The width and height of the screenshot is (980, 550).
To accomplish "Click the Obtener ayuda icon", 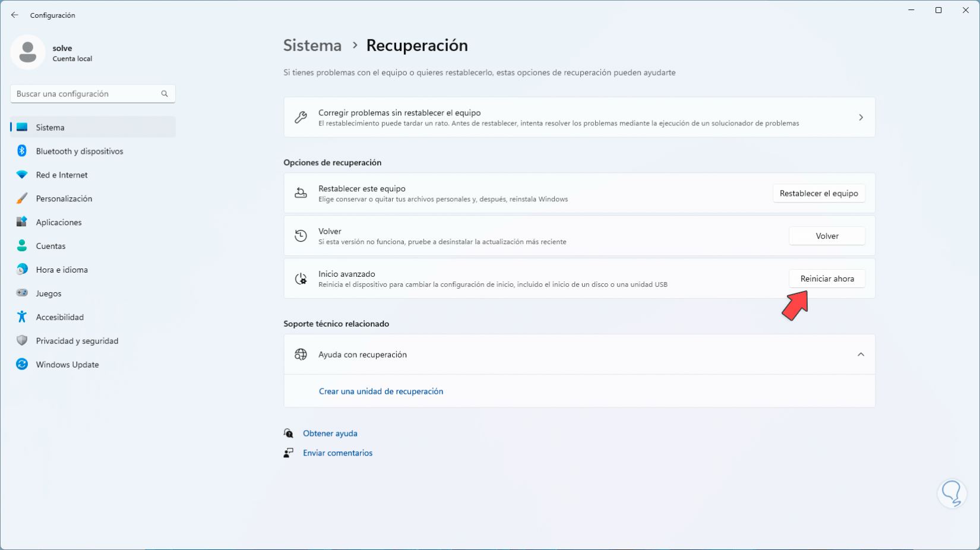I will [x=289, y=434].
